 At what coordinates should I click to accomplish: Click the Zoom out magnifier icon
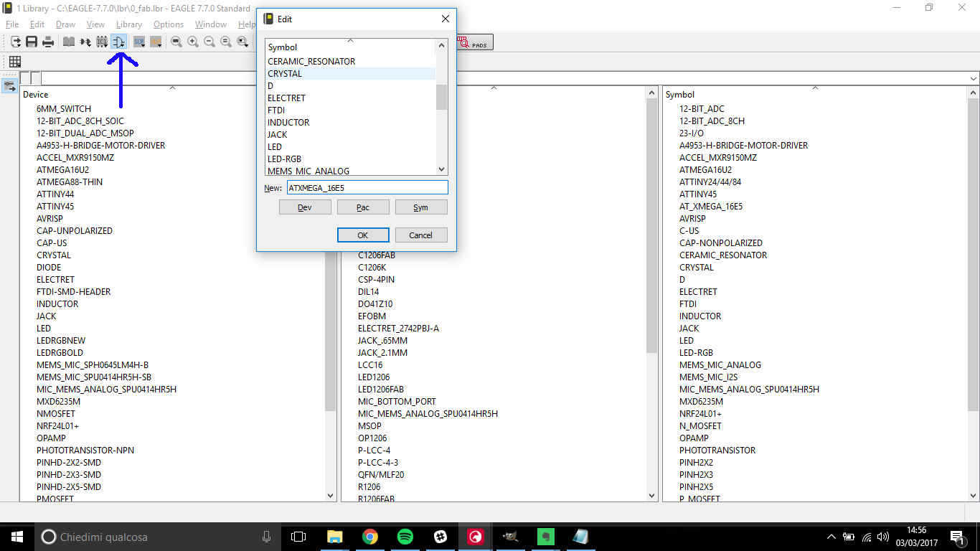tap(209, 42)
